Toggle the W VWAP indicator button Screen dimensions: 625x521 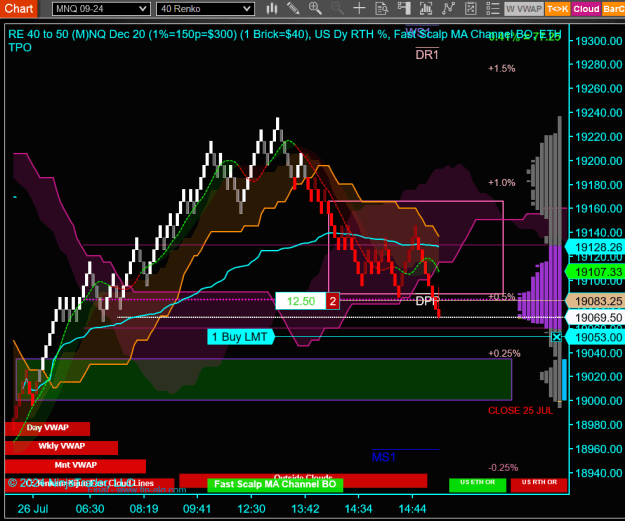click(x=524, y=9)
